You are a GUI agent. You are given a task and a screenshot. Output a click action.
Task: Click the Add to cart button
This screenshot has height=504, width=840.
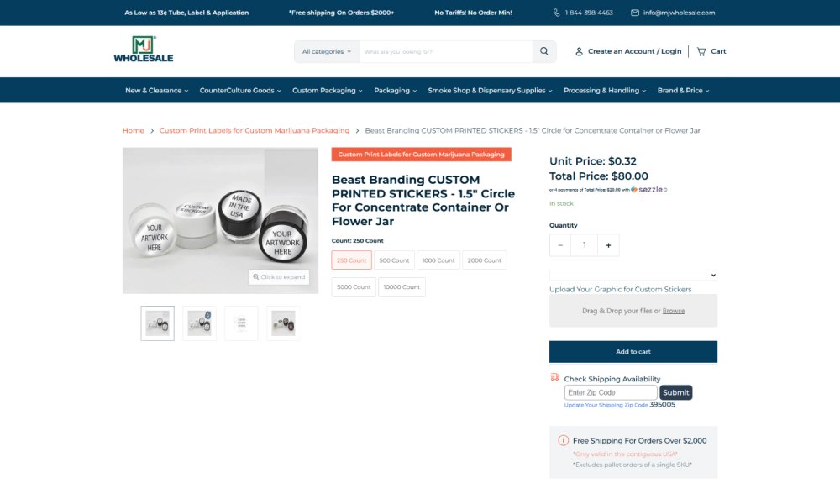[x=633, y=351]
